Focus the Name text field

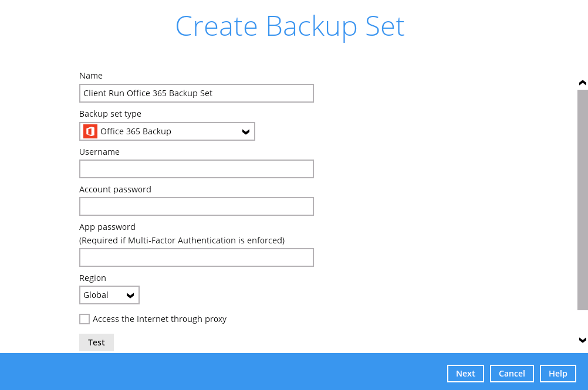point(196,93)
